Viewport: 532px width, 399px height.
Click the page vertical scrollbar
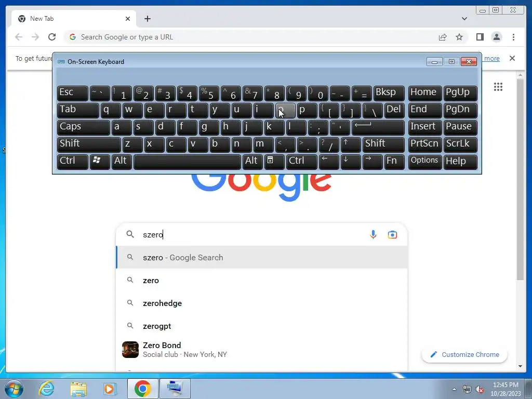coord(520,180)
